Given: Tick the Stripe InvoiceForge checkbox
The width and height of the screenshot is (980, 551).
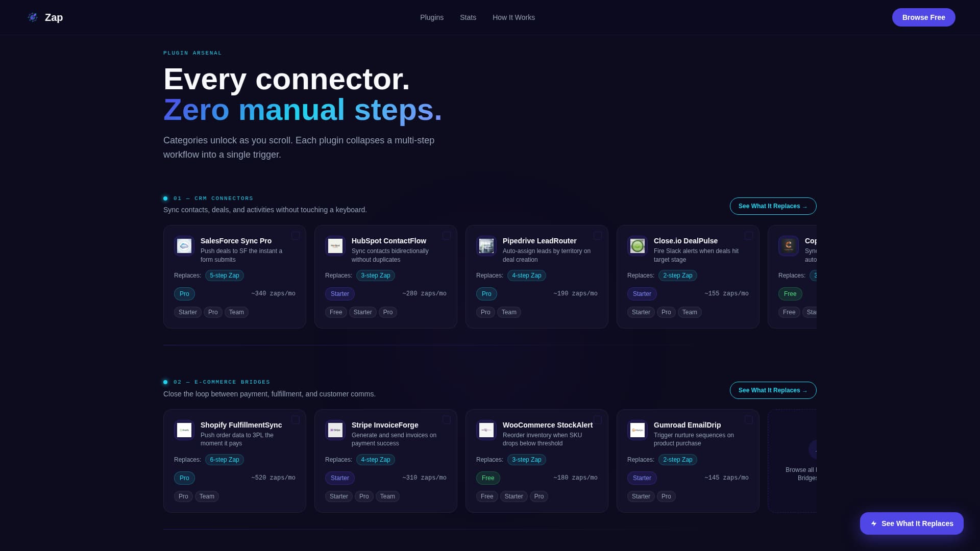Looking at the screenshot, I should pos(447,420).
